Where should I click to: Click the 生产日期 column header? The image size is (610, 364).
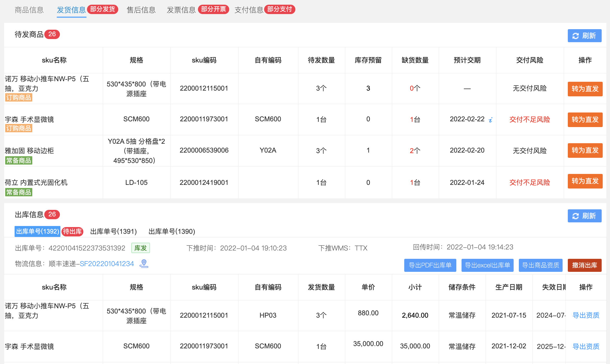(509, 287)
